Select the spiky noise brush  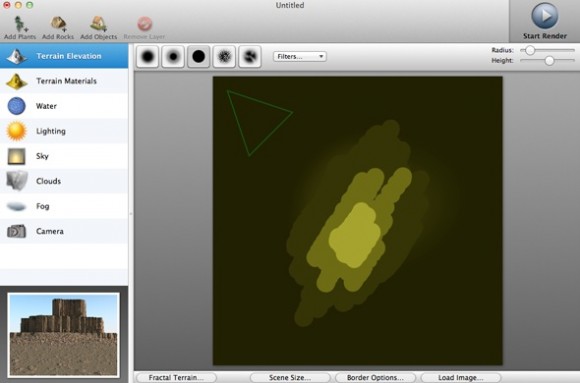224,57
